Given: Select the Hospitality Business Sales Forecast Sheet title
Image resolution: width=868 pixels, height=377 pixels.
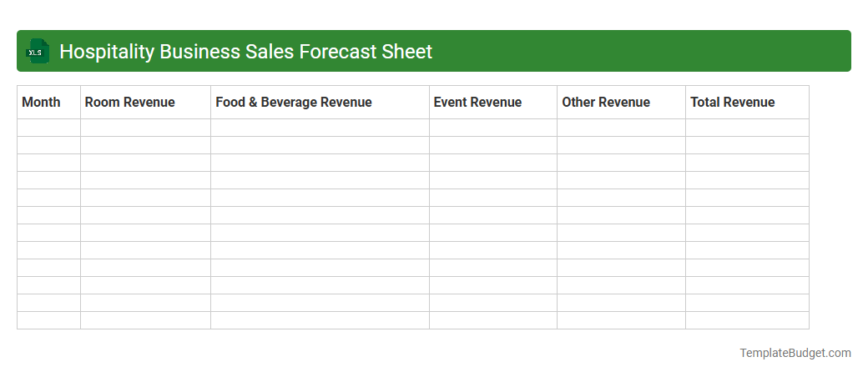Looking at the screenshot, I should 245,52.
